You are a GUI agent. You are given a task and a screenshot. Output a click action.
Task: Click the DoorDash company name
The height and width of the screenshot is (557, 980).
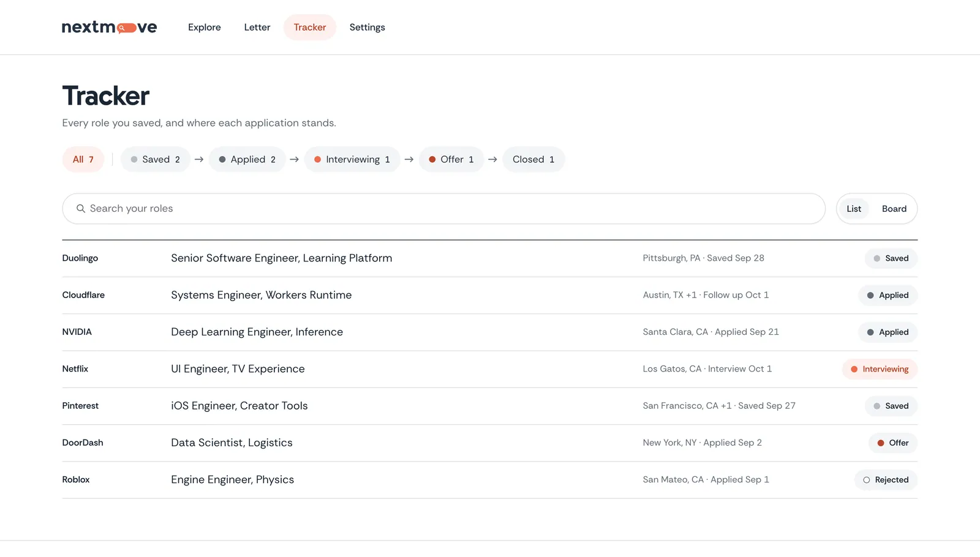point(83,443)
